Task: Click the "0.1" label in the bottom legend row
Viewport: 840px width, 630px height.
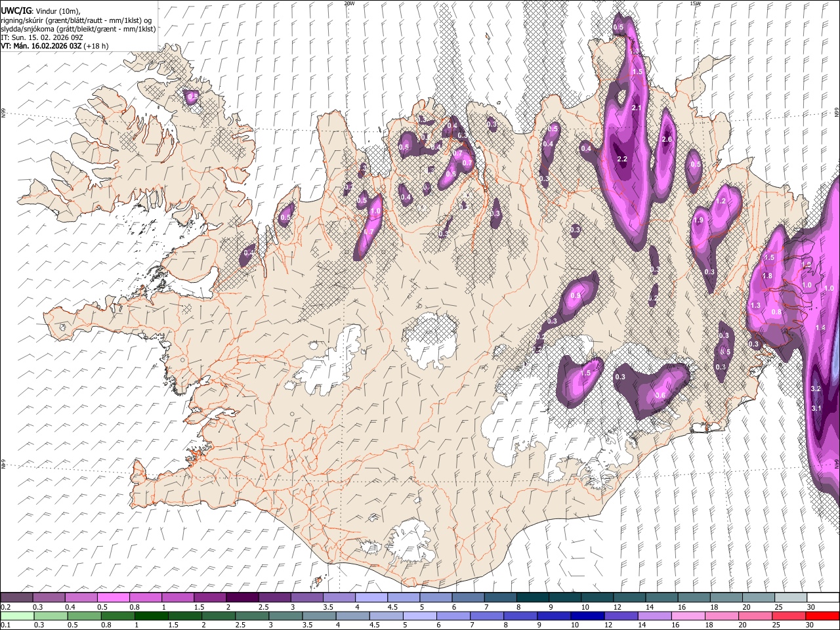Action: 5,625
